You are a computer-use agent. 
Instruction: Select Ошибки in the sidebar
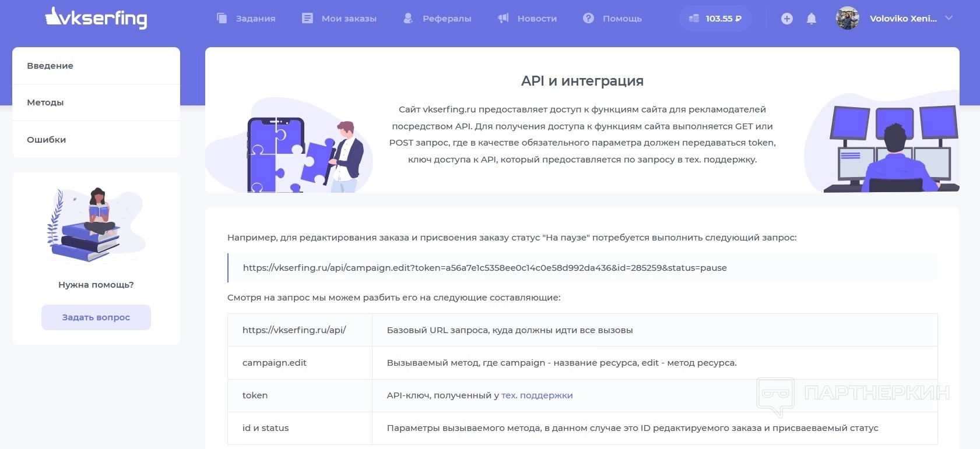click(x=96, y=140)
